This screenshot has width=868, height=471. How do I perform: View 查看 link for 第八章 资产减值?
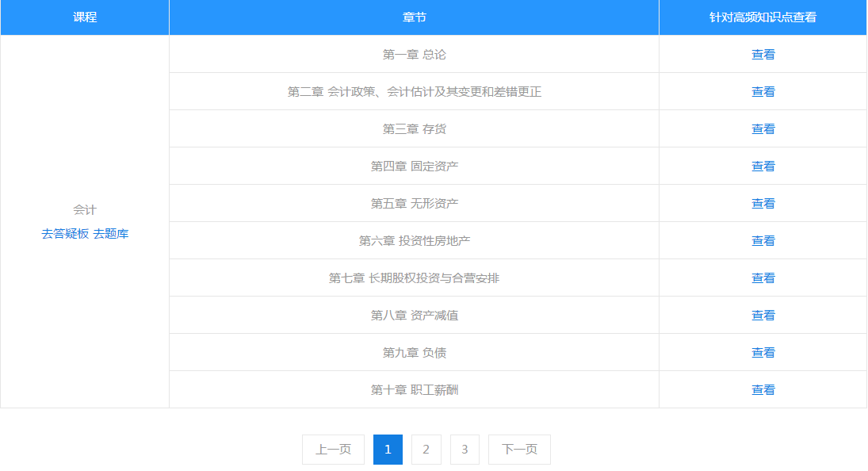[x=763, y=316]
